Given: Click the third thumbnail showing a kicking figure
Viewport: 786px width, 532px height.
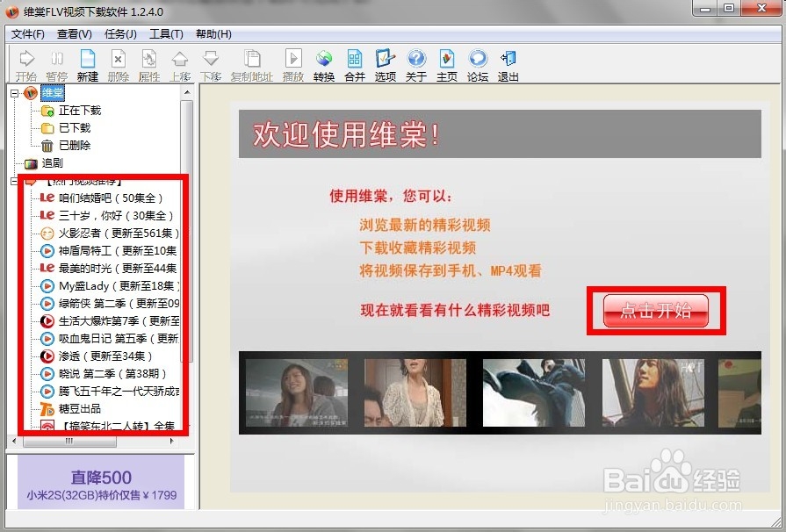Looking at the screenshot, I should coord(534,392).
